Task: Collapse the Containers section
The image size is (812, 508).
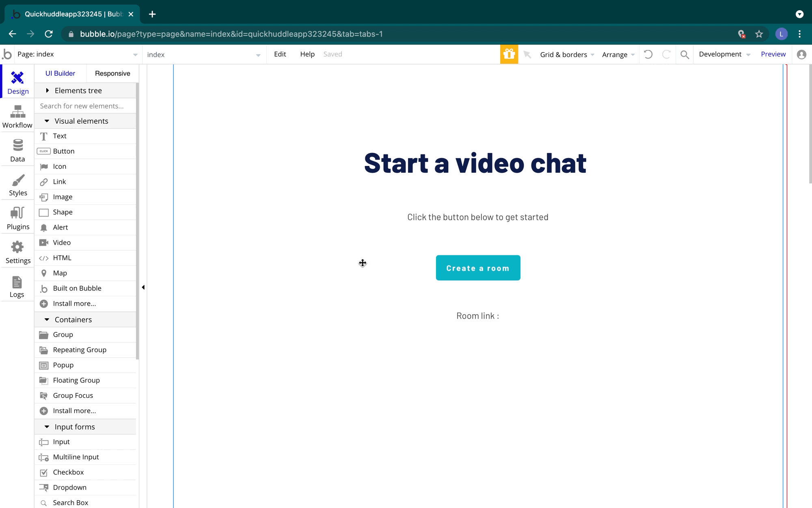Action: pos(85,320)
